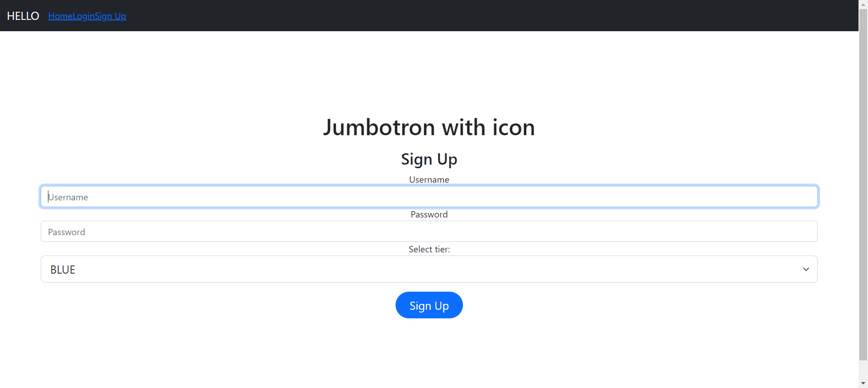
Task: Open the Login nav link
Action: tap(84, 16)
